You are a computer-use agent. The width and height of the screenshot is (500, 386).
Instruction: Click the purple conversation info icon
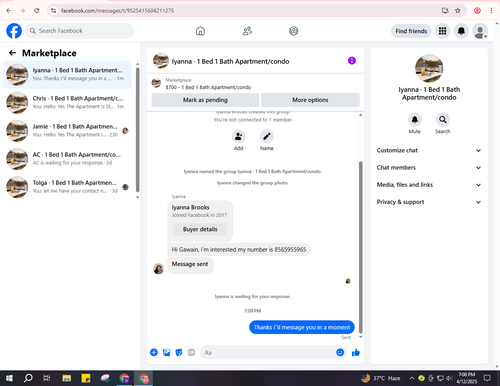tap(352, 61)
